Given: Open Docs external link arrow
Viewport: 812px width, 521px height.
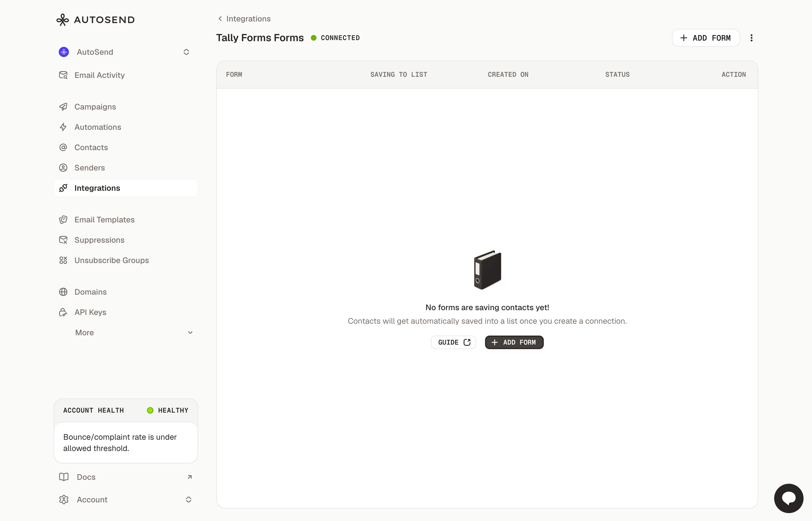Looking at the screenshot, I should coord(189,477).
